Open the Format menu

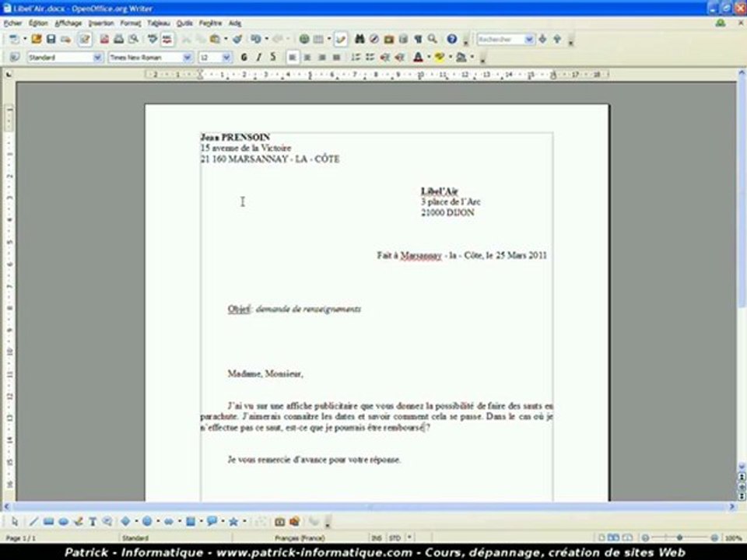pos(130,23)
